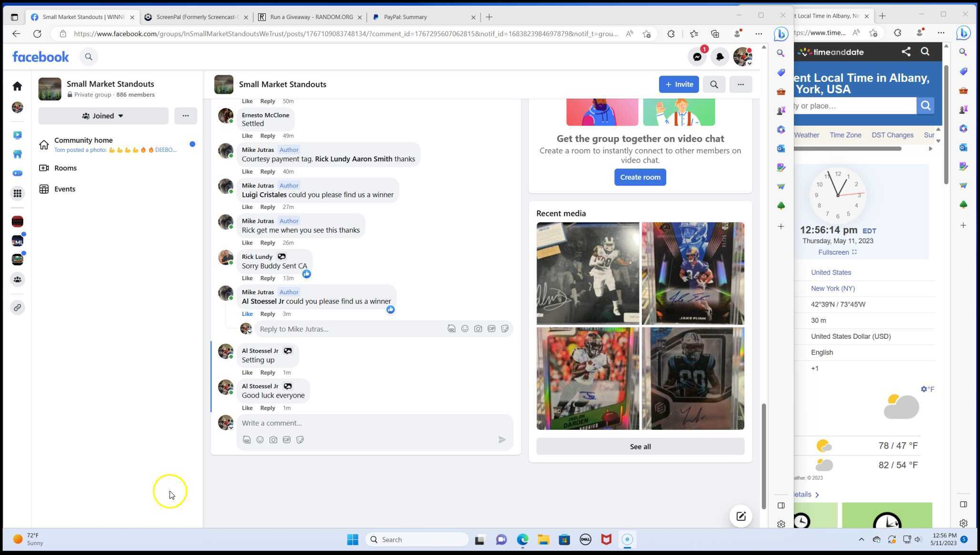This screenshot has width=980, height=555.
Task: Click the Facebook search magnifier icon
Action: coord(89,57)
